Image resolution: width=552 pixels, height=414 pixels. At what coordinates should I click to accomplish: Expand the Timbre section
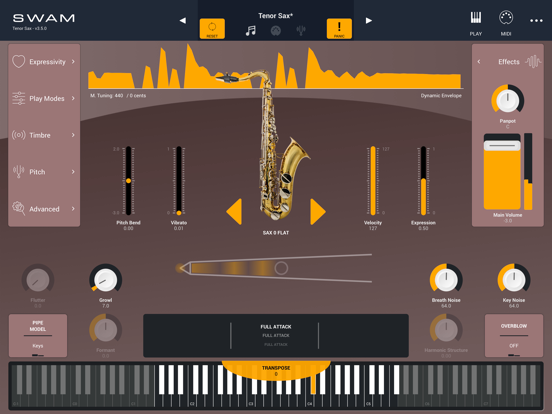tap(44, 135)
